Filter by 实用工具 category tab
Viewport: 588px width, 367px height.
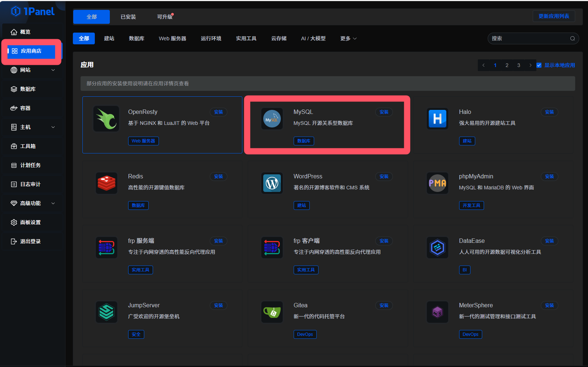[x=246, y=38]
